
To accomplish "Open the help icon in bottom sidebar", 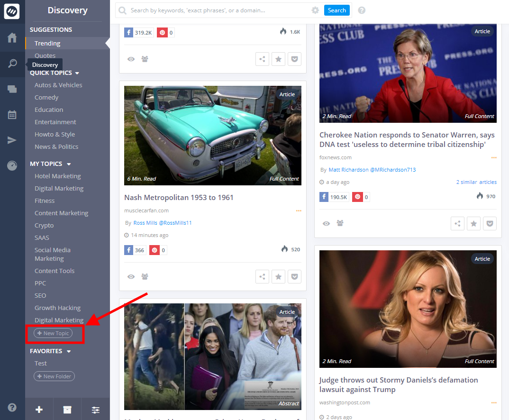I will pos(12,407).
